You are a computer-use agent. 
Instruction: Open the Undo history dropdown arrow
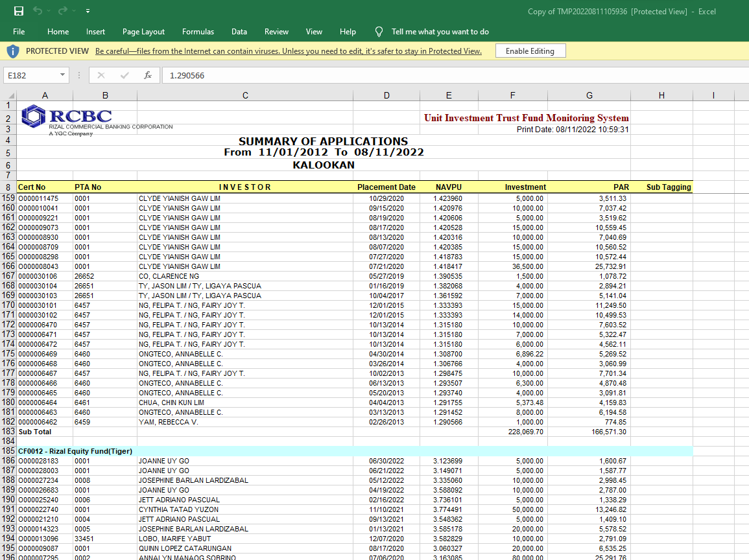tap(49, 11)
